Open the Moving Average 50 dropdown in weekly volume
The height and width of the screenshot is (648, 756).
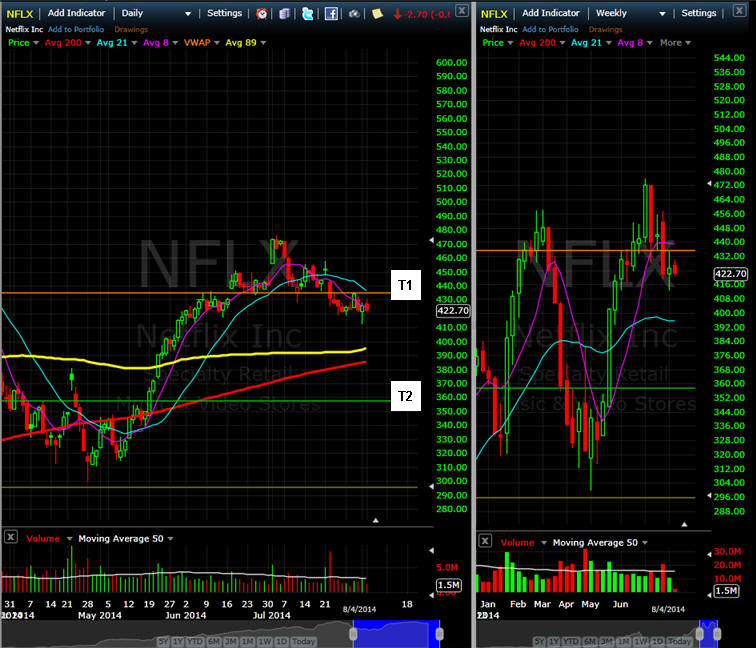[645, 543]
